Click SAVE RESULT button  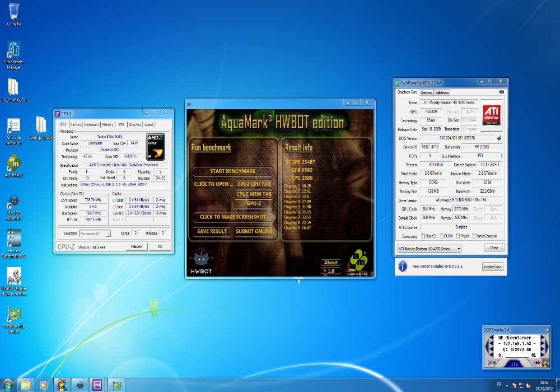point(212,231)
